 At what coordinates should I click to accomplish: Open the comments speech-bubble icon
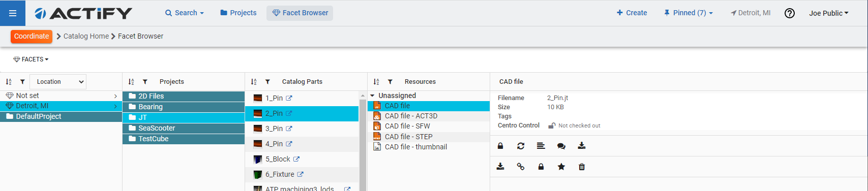[561, 146]
